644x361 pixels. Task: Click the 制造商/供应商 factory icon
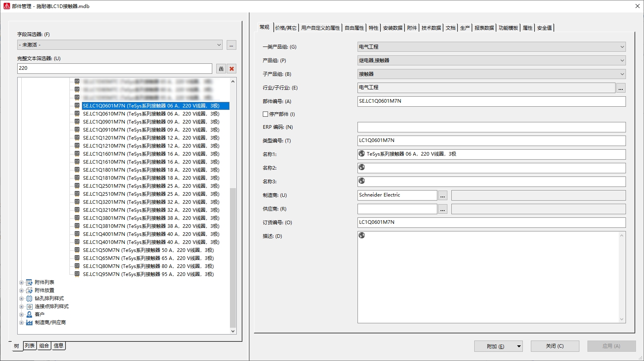29,322
